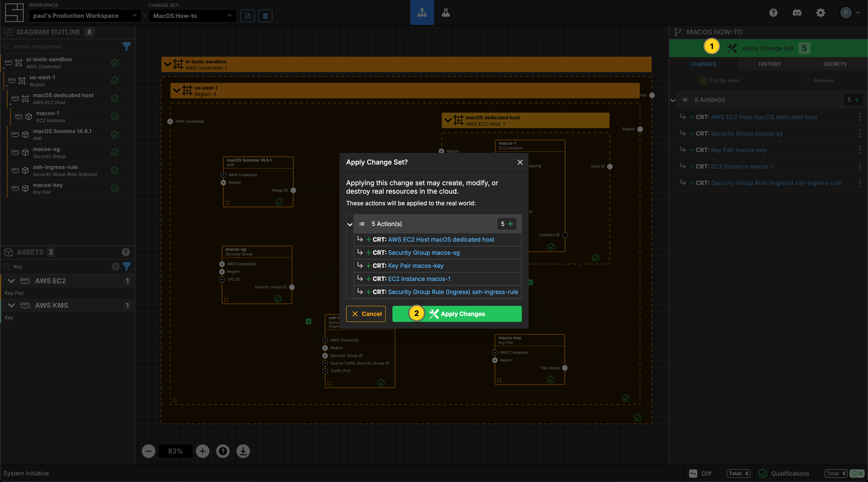Open the Diff status bar item

(x=719, y=474)
